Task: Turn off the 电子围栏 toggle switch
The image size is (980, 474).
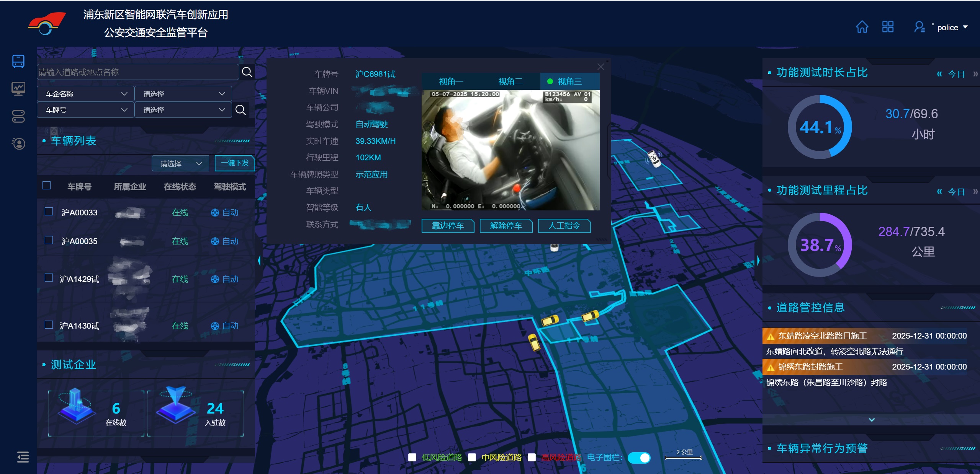Action: [639, 458]
